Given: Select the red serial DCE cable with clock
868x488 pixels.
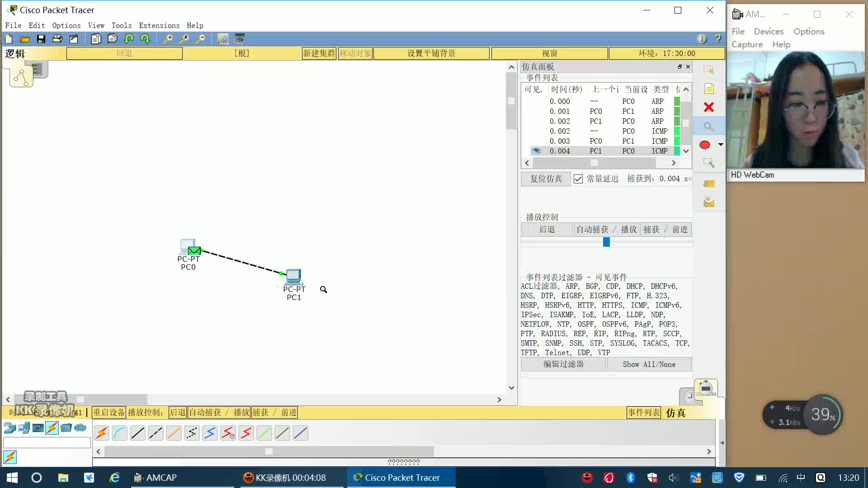Looking at the screenshot, I should [x=228, y=433].
